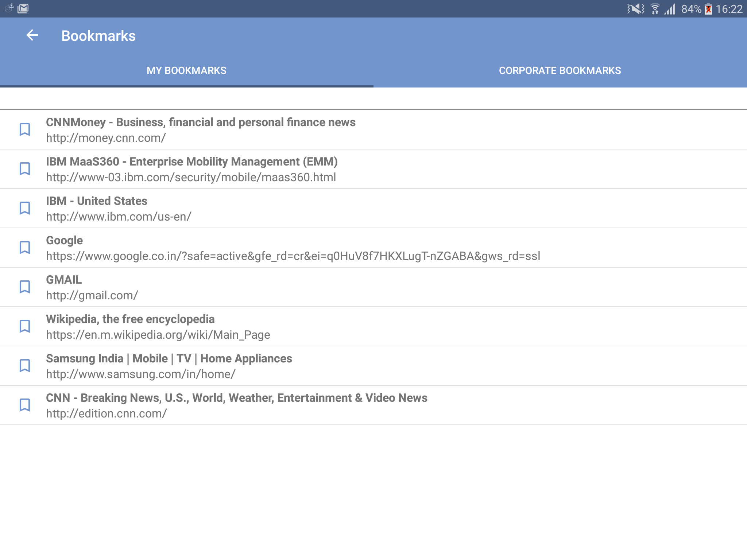Image resolution: width=747 pixels, height=560 pixels.
Task: Tap the 16:22 clock in status bar
Action: (x=729, y=9)
